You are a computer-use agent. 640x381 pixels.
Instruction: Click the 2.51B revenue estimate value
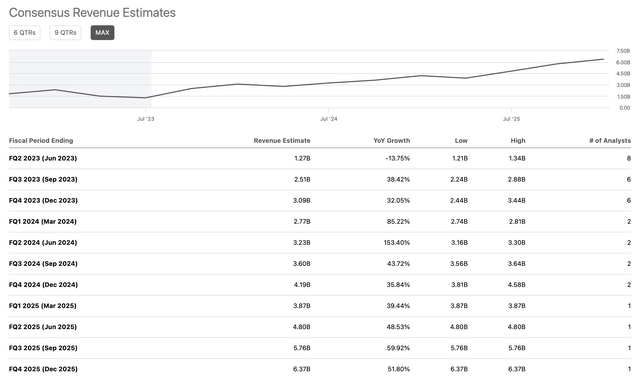(x=302, y=179)
